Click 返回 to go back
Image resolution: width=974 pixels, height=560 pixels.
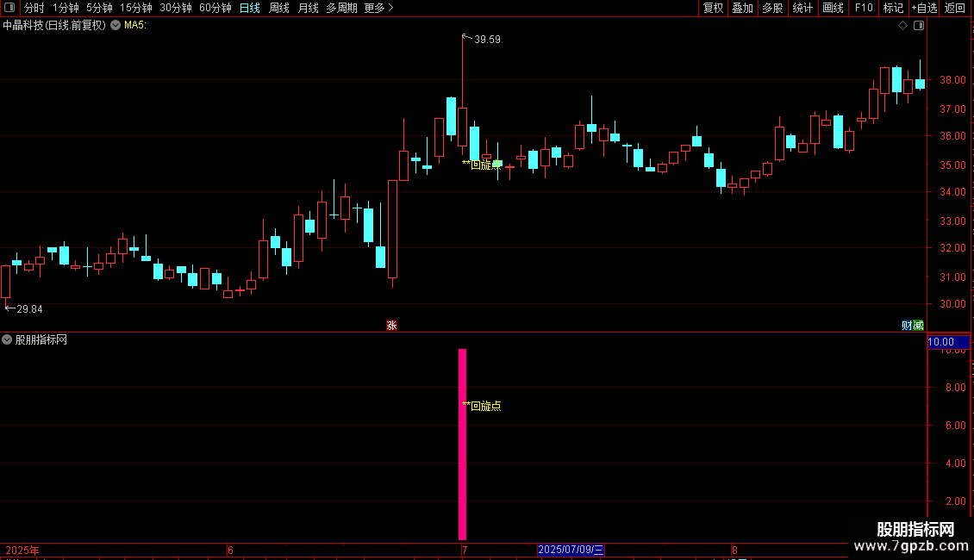pos(955,8)
